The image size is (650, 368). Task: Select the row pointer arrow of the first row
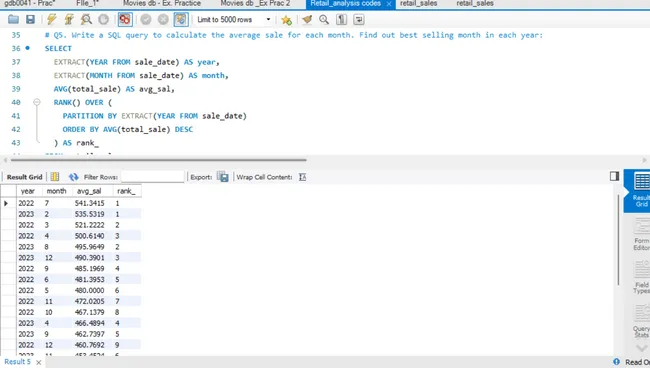coord(6,203)
